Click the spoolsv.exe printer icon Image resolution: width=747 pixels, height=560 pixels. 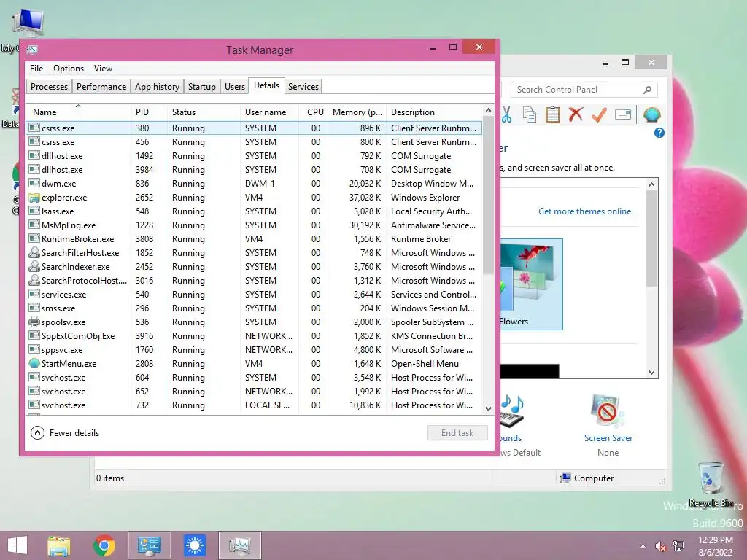pyautogui.click(x=34, y=322)
